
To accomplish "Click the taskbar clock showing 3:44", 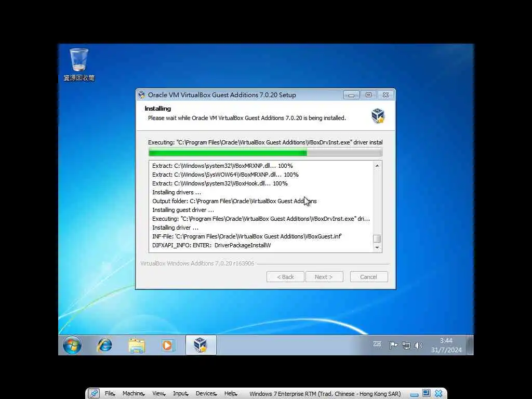I will pyautogui.click(x=446, y=345).
